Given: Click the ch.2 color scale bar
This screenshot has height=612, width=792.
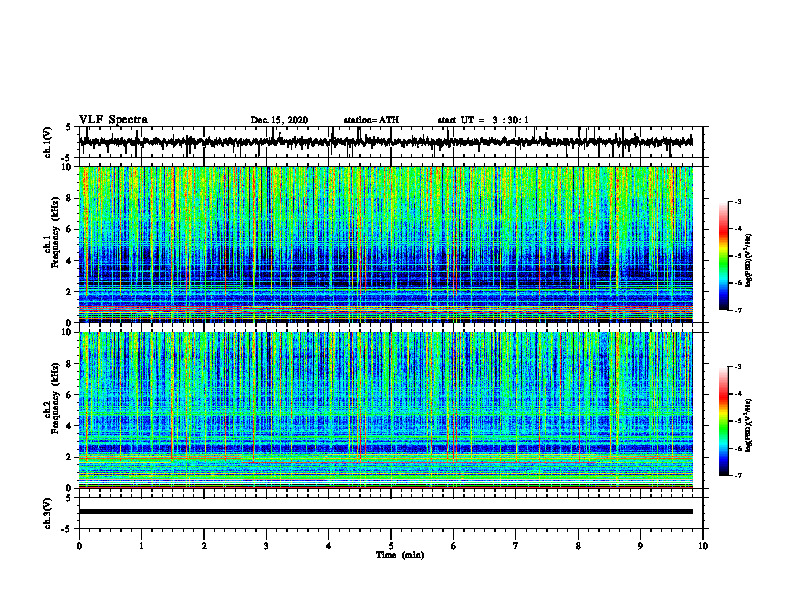Looking at the screenshot, I should (723, 421).
